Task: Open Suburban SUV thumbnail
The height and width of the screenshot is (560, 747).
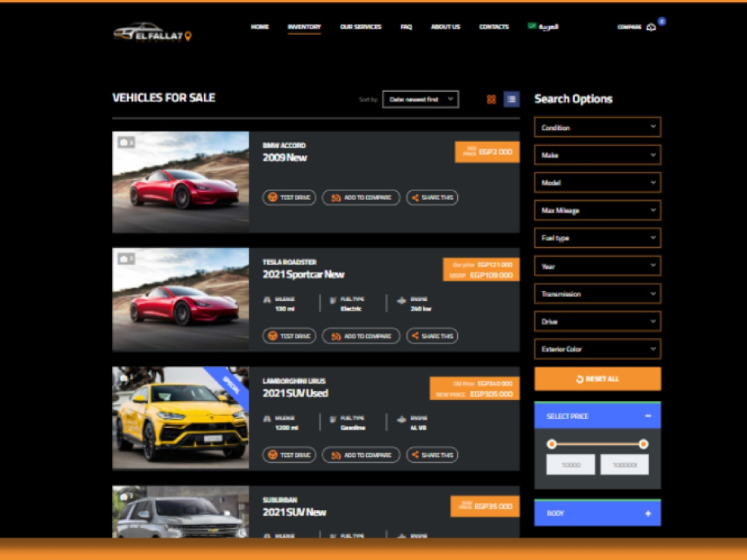Action: tap(181, 512)
